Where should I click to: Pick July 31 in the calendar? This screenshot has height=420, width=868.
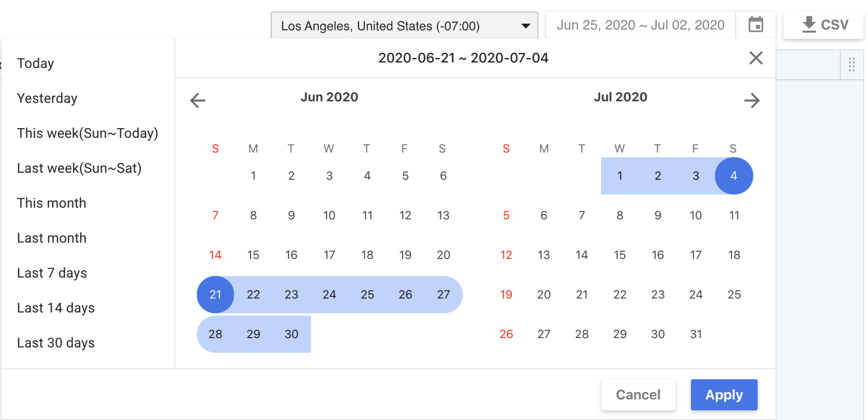(x=696, y=334)
